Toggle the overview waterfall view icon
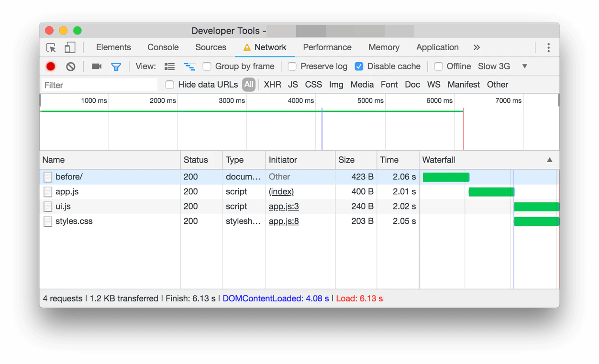This screenshot has width=599, height=364. pos(189,66)
